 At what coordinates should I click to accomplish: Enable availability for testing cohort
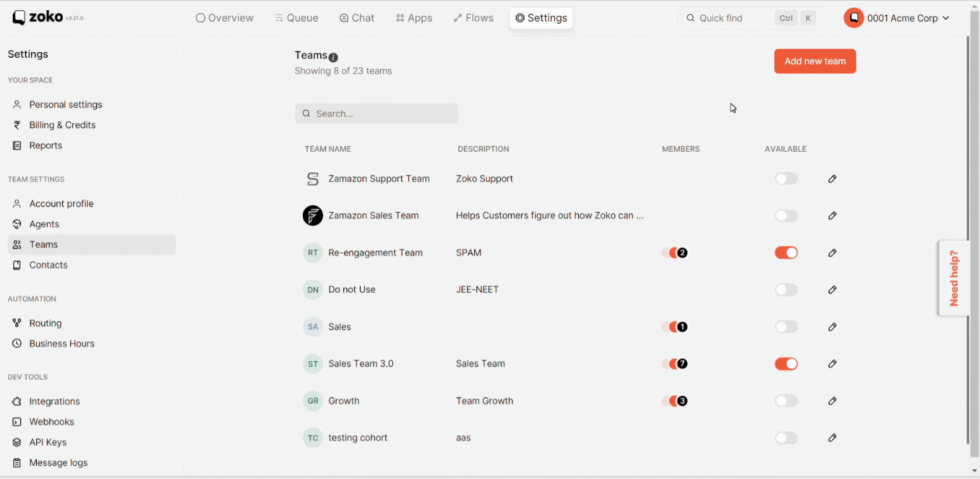[x=786, y=438]
